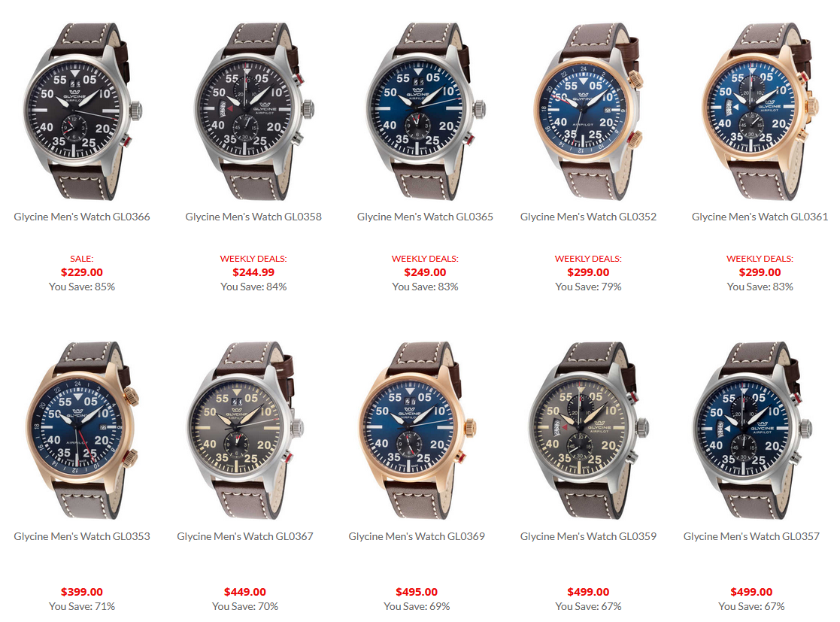Click the Glycine Men's Watch GL0366 title
840x622 pixels.
(x=82, y=217)
